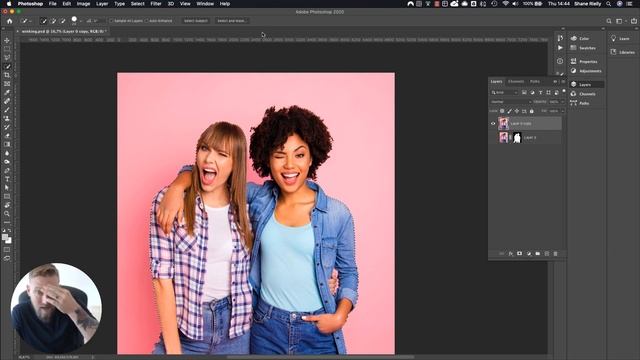The height and width of the screenshot is (360, 640).
Task: Select the Rectangle shape tool
Action: [x=7, y=196]
